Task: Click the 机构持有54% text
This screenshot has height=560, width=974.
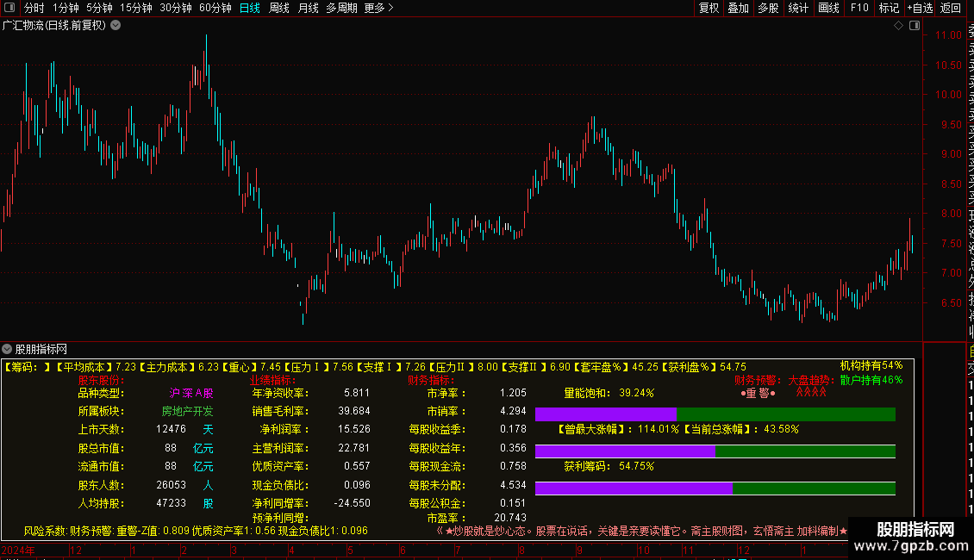Action: (871, 365)
